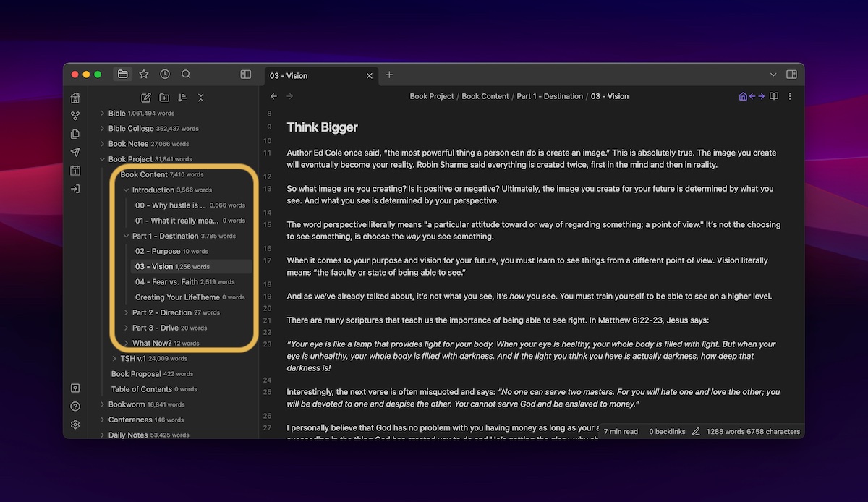This screenshot has height=502, width=868.
Task: Click the 7 min read status item
Action: (x=621, y=432)
